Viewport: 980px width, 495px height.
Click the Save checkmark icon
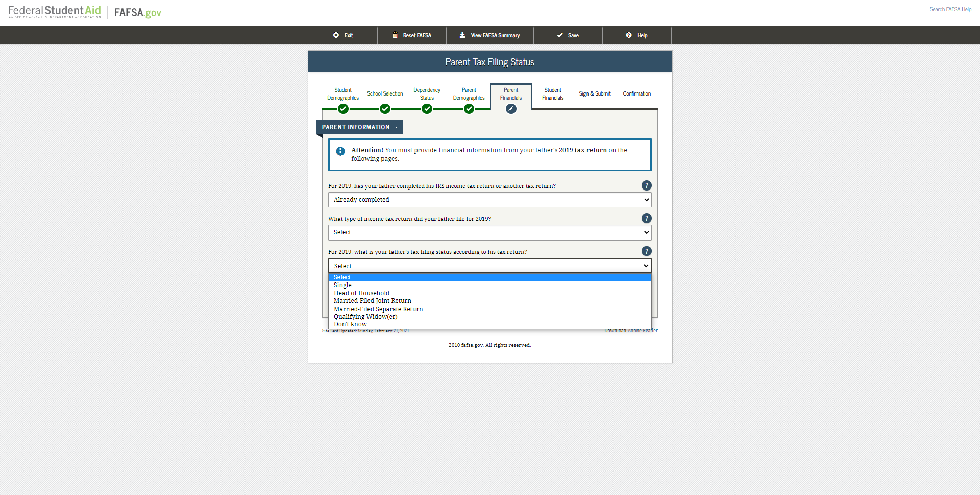(x=560, y=35)
